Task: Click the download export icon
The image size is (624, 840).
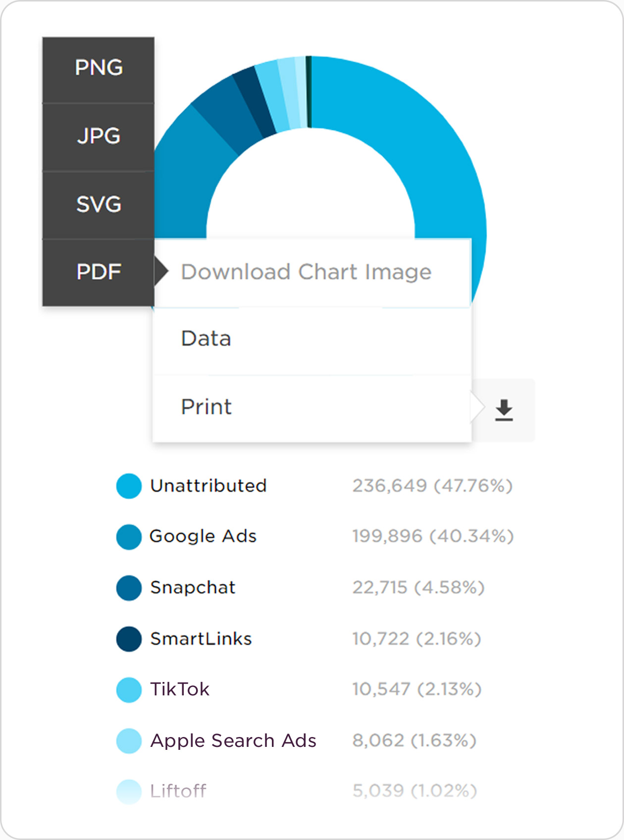Action: [504, 410]
